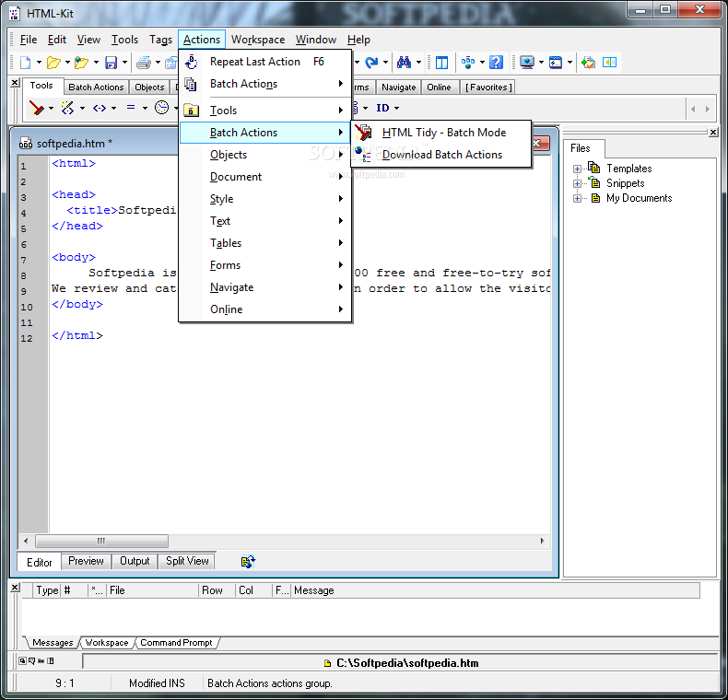This screenshot has width=728, height=700.
Task: Click the equals sign tool icon
Action: pyautogui.click(x=131, y=107)
